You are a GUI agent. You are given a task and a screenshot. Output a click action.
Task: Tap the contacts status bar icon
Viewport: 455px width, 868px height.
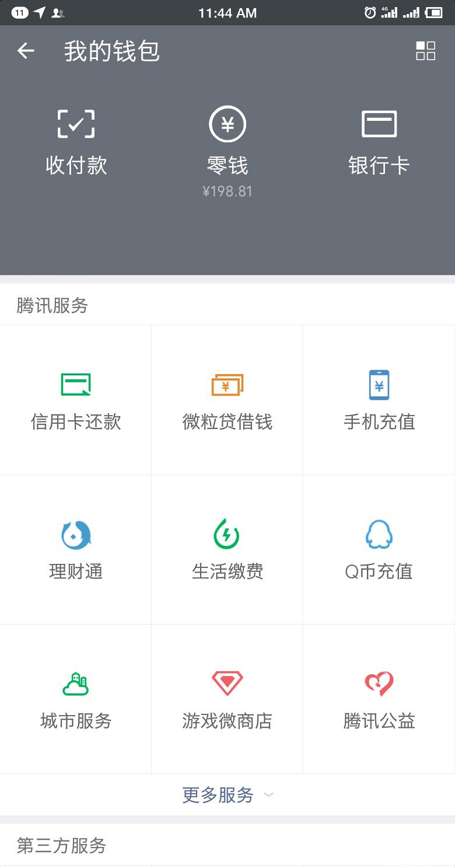(58, 12)
